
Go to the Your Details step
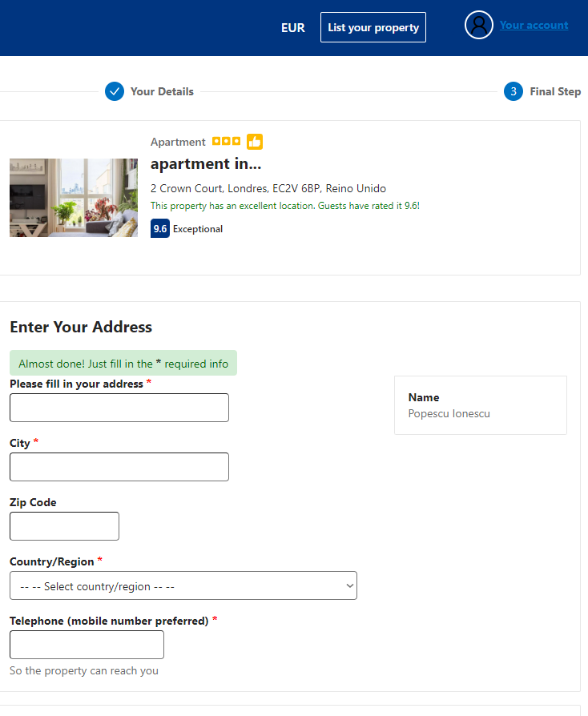(x=162, y=91)
